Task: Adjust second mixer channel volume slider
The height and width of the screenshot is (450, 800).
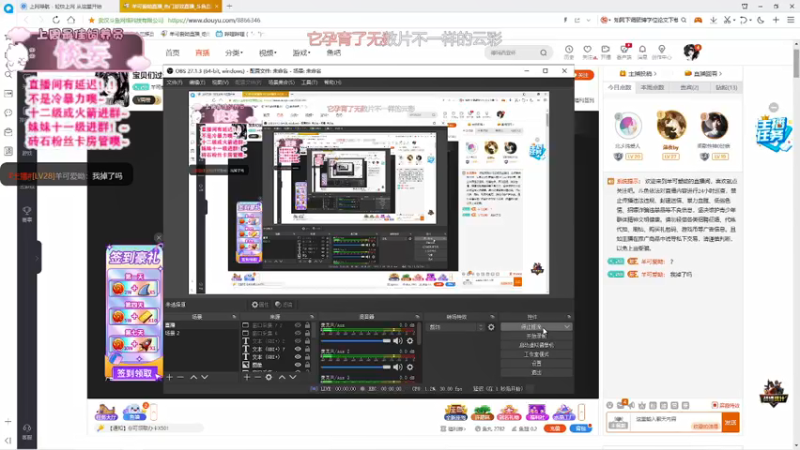Action: 356,367
